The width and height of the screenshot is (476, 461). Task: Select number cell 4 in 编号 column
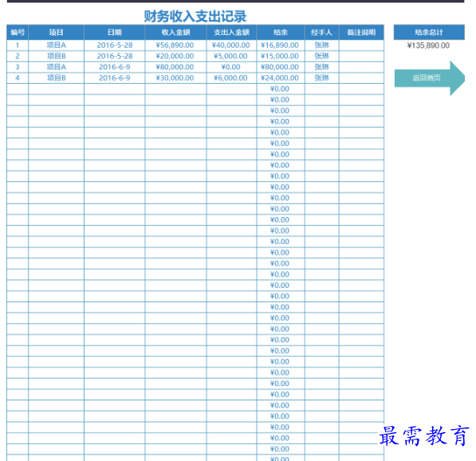pos(18,78)
